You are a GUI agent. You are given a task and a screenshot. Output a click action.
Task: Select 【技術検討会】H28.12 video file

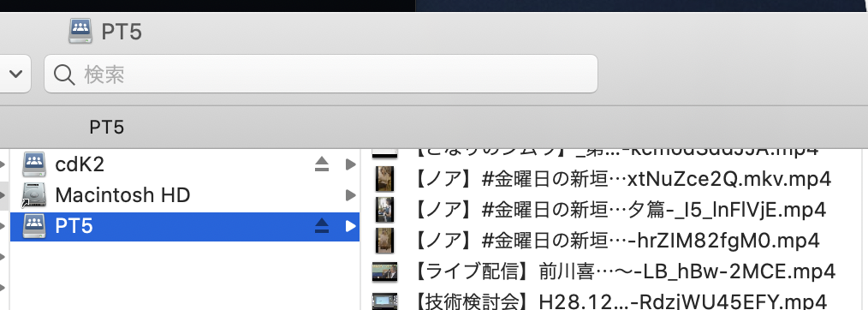tap(620, 301)
